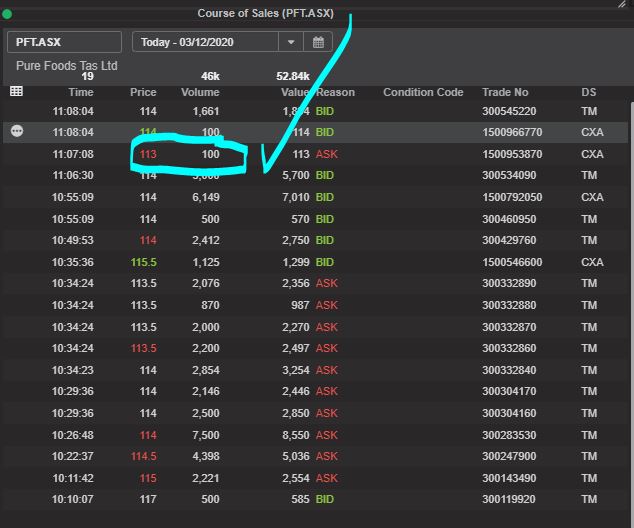Screen dimensions: 634x528
Task: Select trade number 300332870
Action: click(x=509, y=327)
